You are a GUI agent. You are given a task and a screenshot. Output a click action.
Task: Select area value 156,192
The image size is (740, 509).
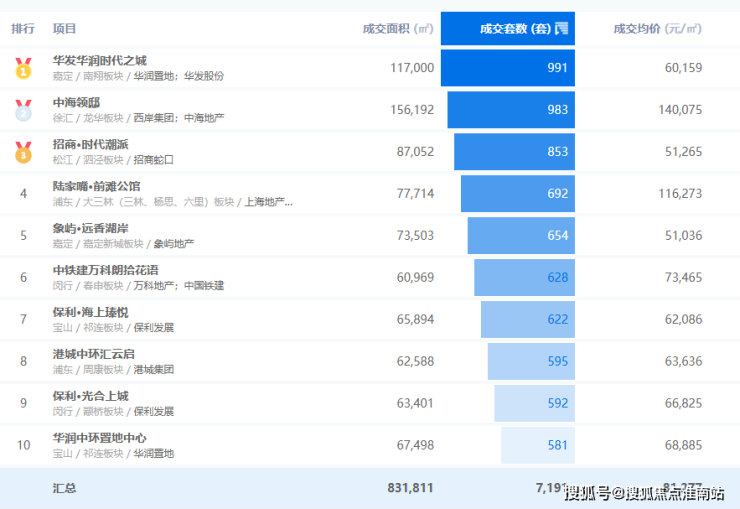412,110
